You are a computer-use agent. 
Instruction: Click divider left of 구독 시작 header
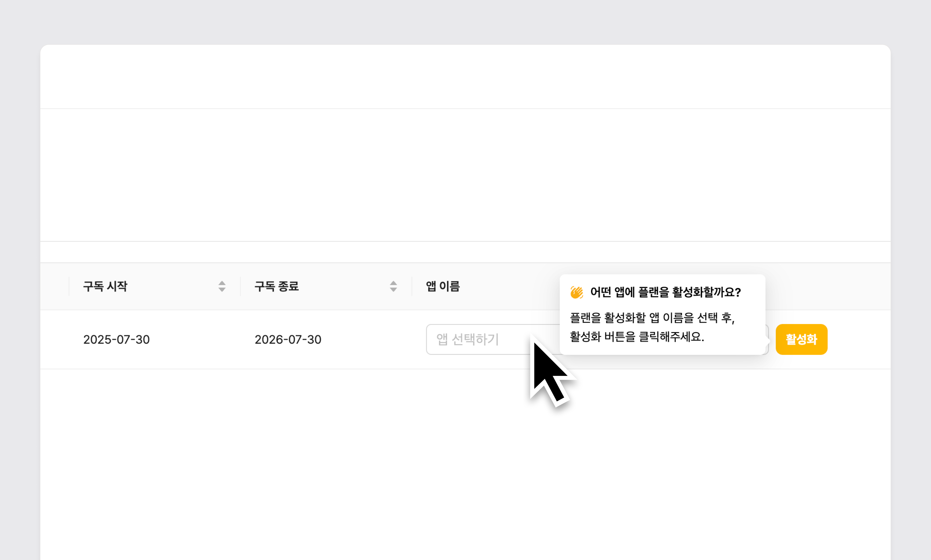[x=69, y=286]
